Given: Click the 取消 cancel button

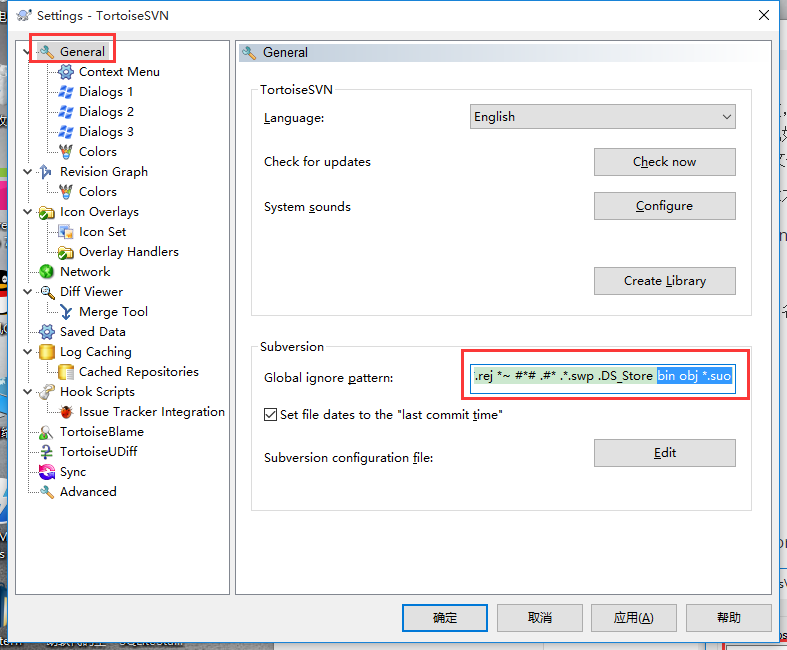Looking at the screenshot, I should click(x=540, y=617).
